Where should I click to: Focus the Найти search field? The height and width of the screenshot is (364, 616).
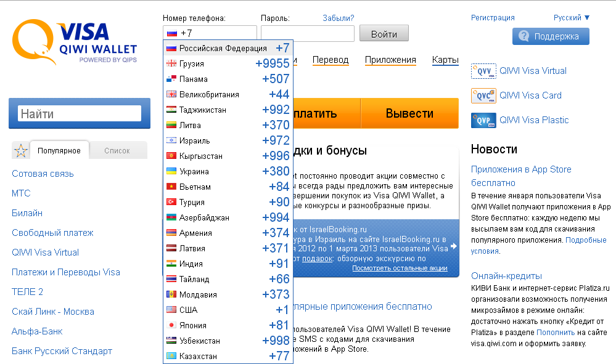(x=80, y=113)
